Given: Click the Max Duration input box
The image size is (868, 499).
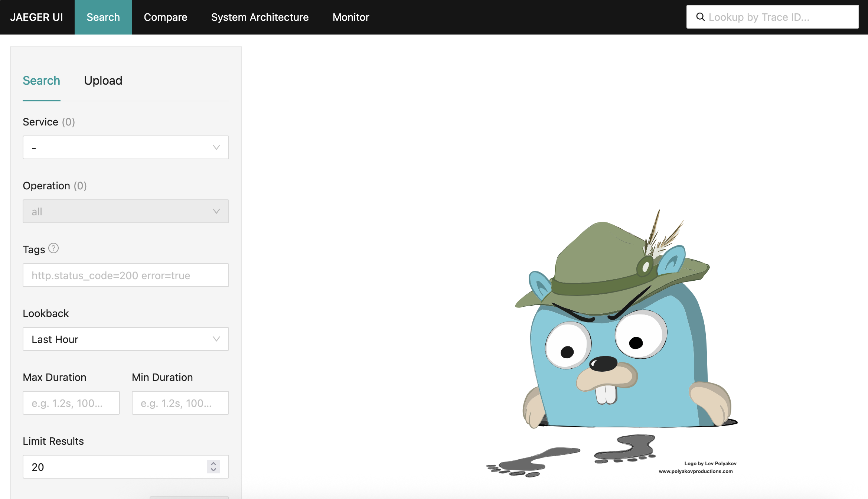Looking at the screenshot, I should [71, 403].
